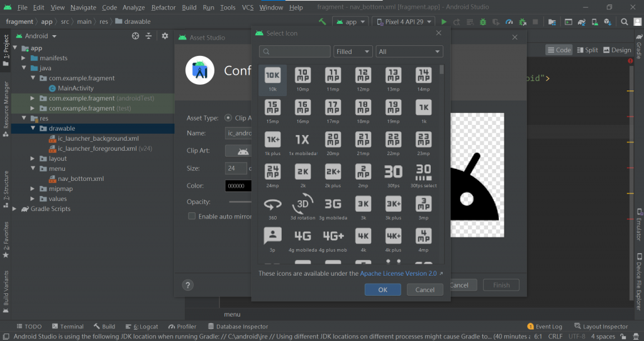This screenshot has width=644, height=341.
Task: Expand the mipmap folder
Action: 33,189
